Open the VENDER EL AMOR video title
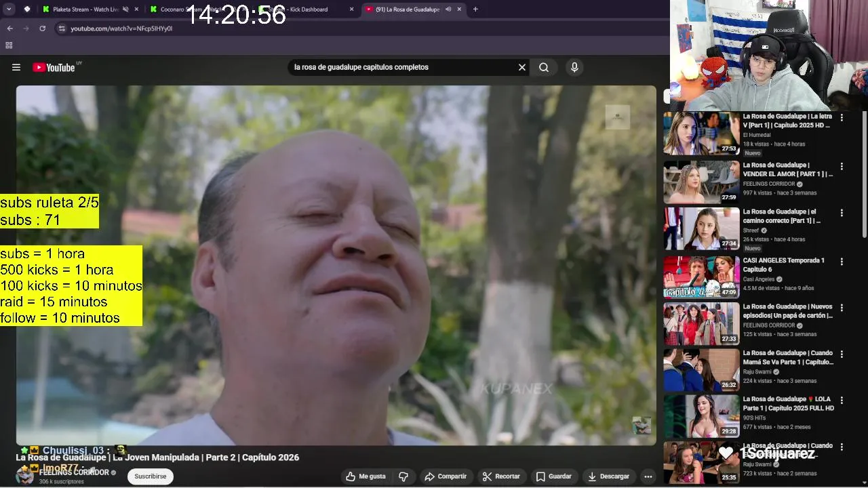Image resolution: width=868 pixels, height=488 pixels. (x=788, y=169)
